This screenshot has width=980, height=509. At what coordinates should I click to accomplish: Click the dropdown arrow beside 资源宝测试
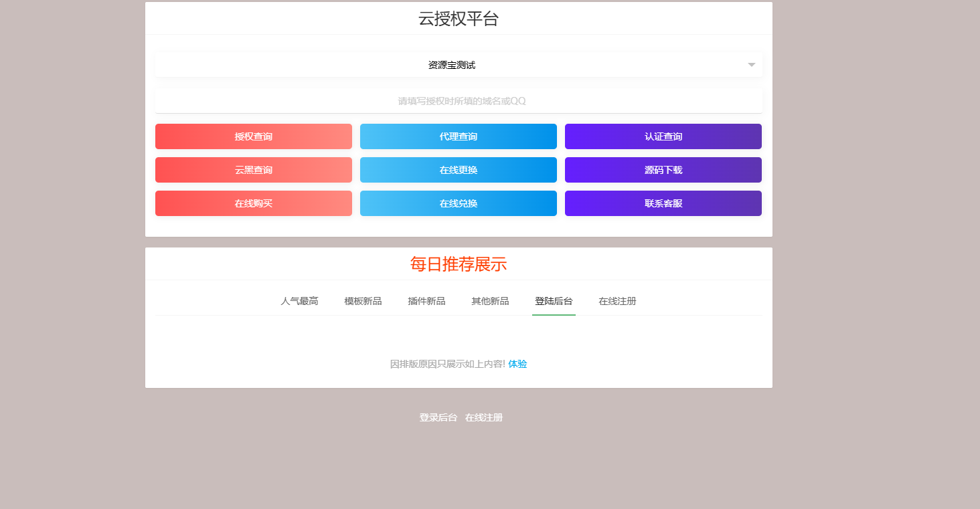coord(751,65)
